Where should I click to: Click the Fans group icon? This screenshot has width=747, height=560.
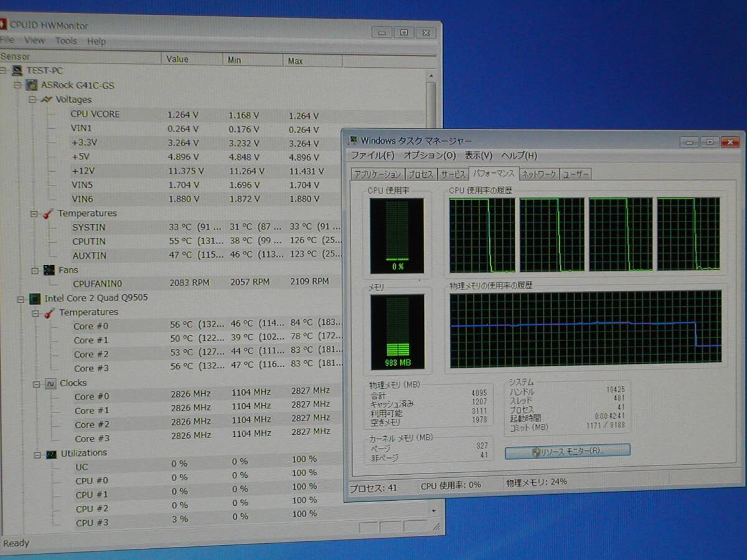[48, 270]
